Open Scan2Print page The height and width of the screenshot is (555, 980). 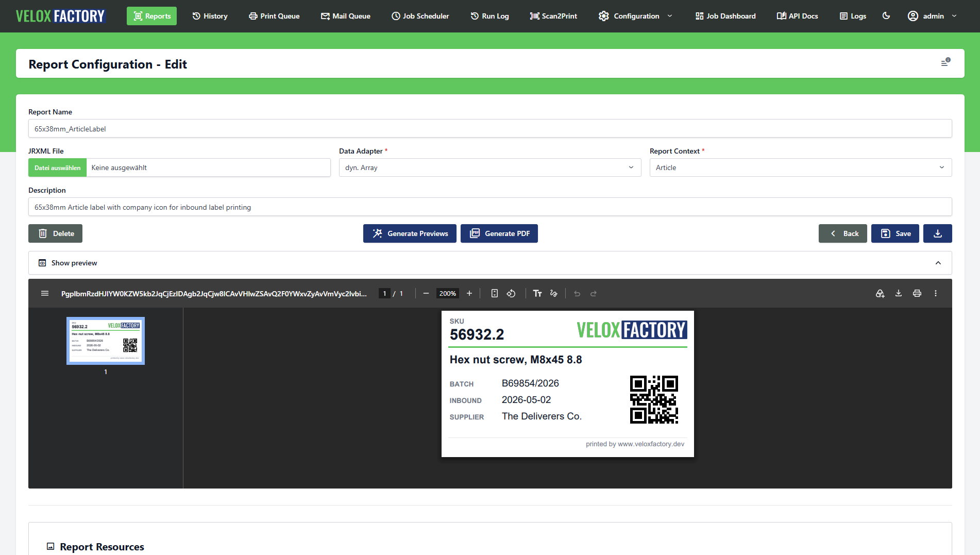tap(553, 16)
